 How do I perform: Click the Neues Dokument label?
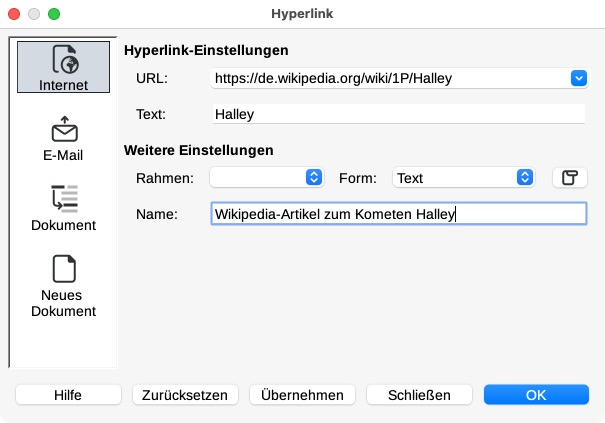click(x=63, y=303)
